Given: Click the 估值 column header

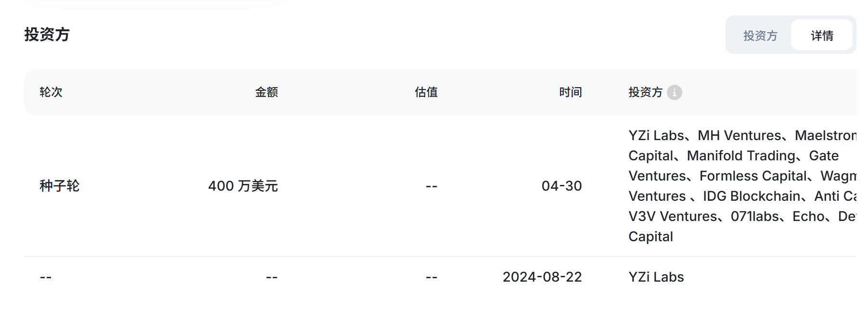Looking at the screenshot, I should tap(426, 92).
